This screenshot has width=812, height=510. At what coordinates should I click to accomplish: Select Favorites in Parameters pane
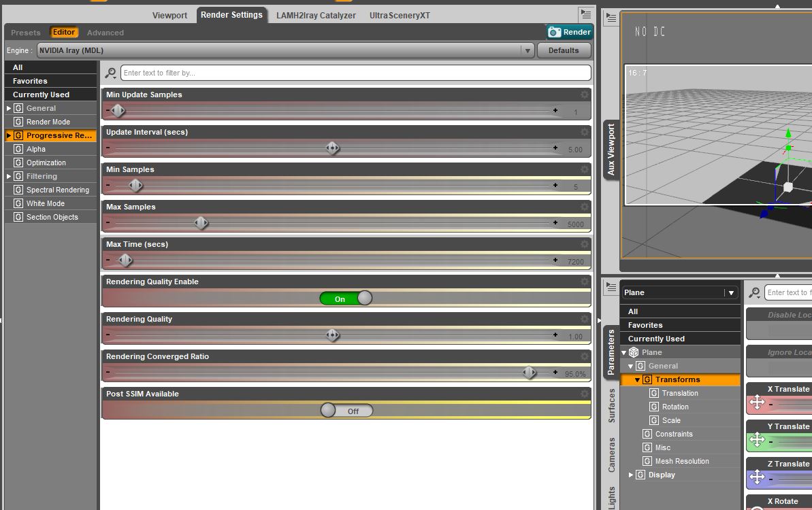680,325
